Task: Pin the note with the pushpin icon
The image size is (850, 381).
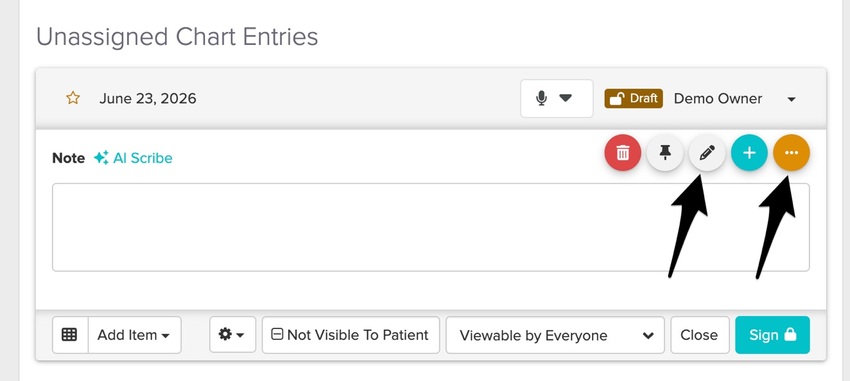Action: pos(665,153)
